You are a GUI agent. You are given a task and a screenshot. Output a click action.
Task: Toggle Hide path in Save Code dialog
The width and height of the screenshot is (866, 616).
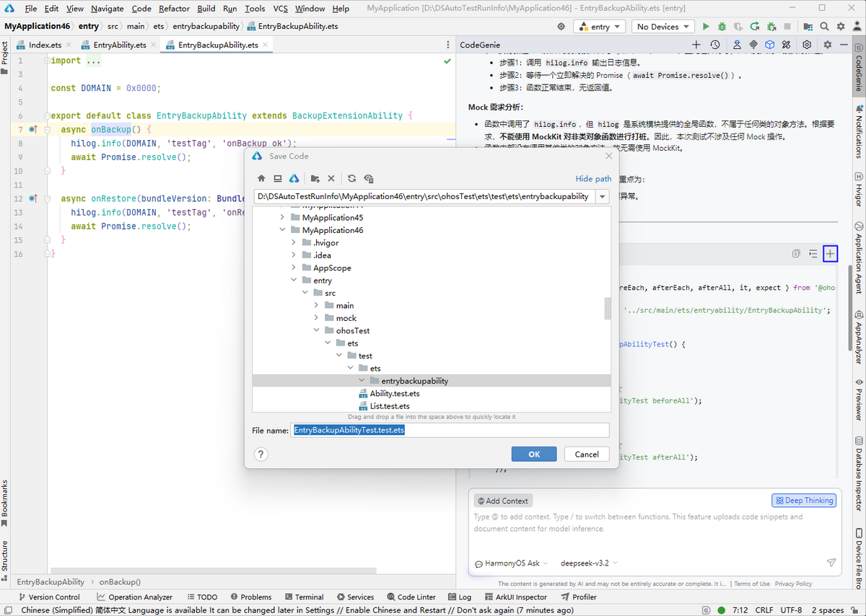point(593,179)
